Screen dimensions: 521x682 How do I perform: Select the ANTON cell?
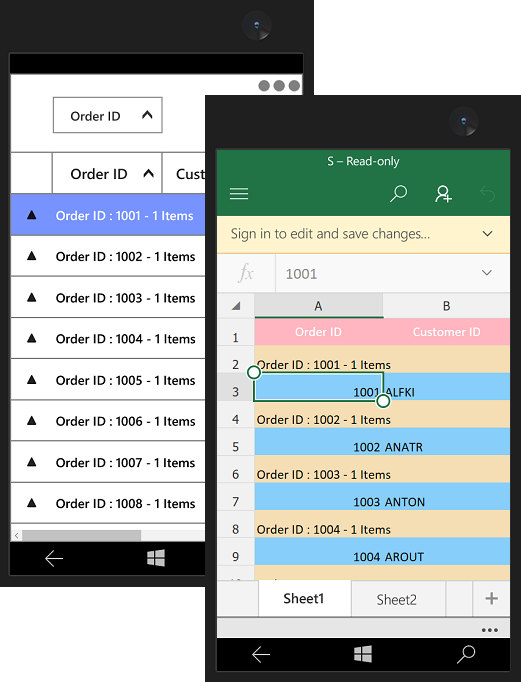(447, 496)
